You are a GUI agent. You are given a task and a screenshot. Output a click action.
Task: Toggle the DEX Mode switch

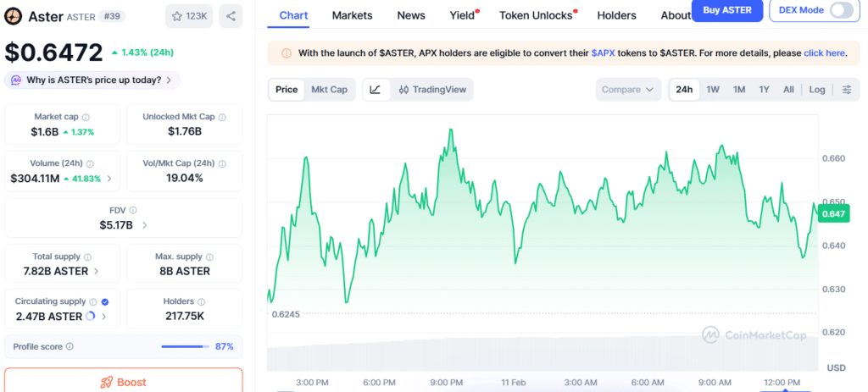(842, 10)
